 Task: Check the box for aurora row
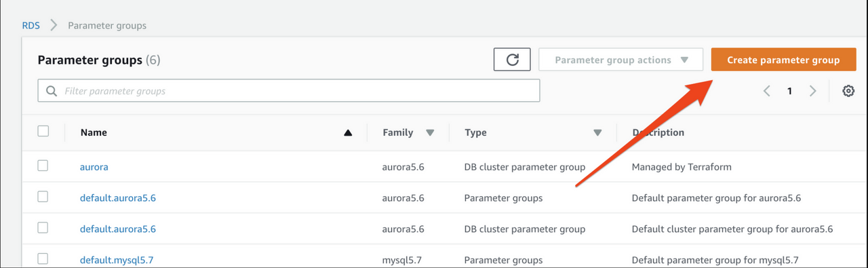(x=43, y=166)
